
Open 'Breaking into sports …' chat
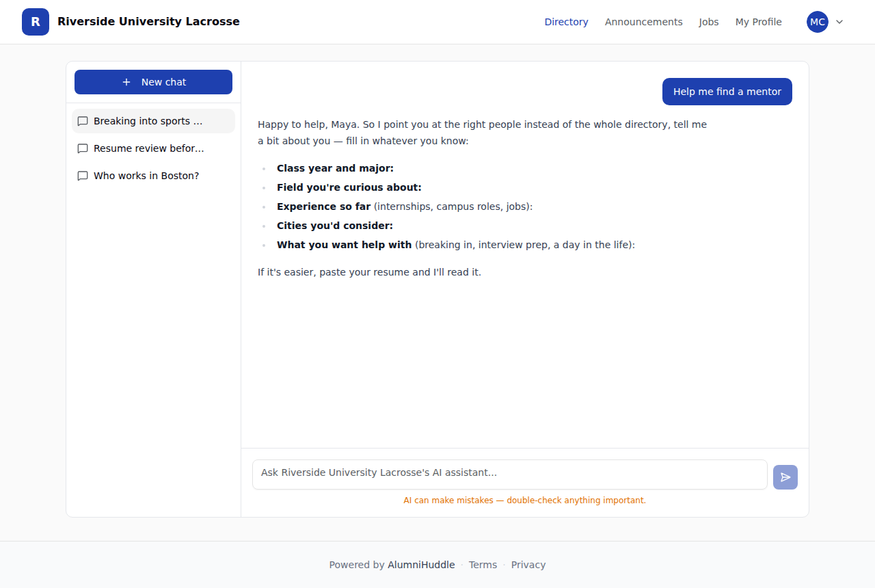pyautogui.click(x=153, y=121)
